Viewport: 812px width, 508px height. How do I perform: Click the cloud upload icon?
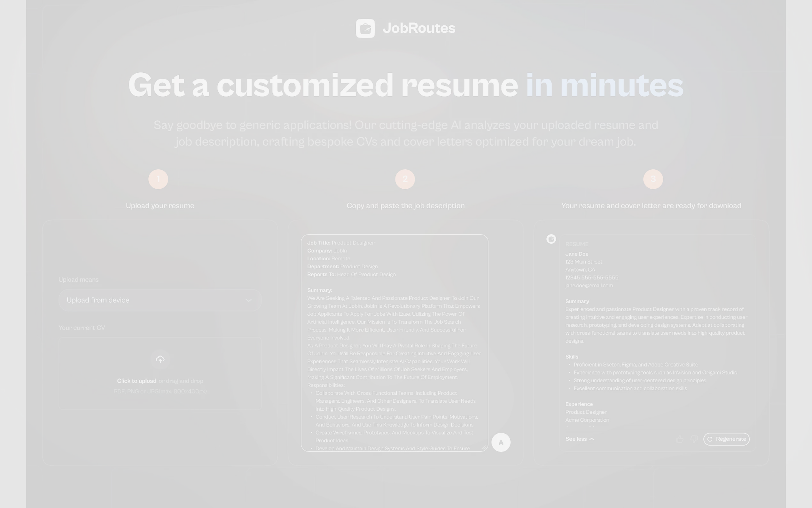point(160,360)
